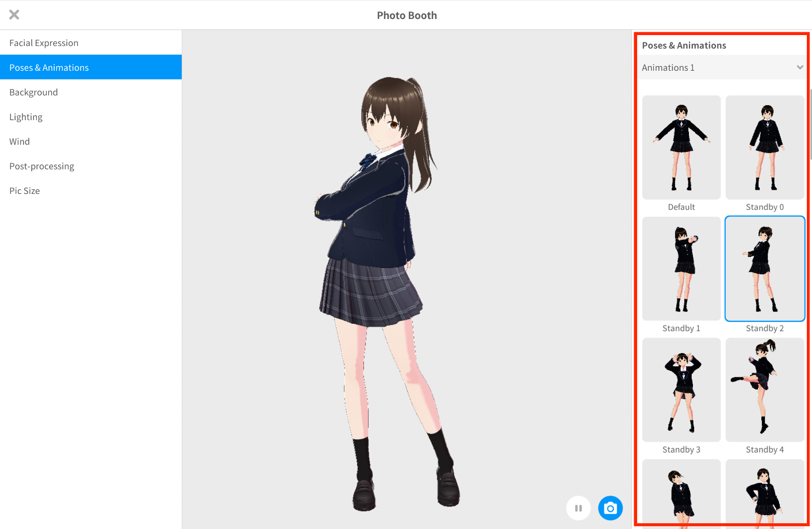Select the Standby 4 kicking pose thumbnail

pos(765,390)
